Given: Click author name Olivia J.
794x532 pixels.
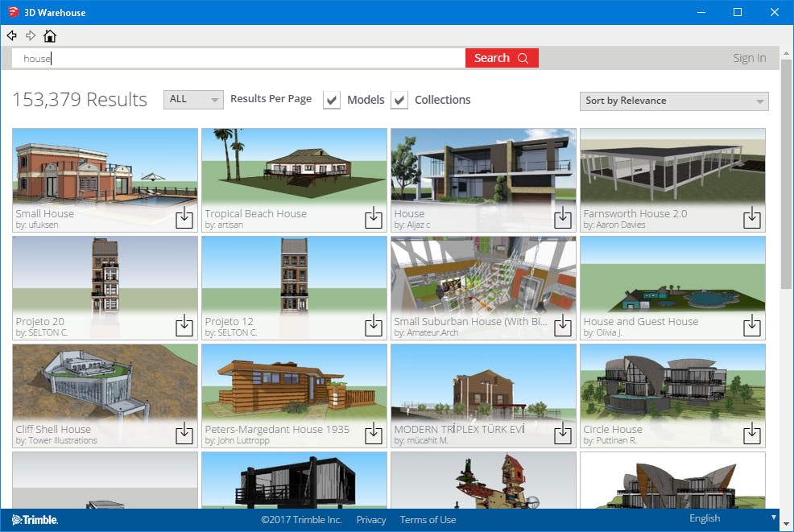Looking at the screenshot, I should pos(609,332).
